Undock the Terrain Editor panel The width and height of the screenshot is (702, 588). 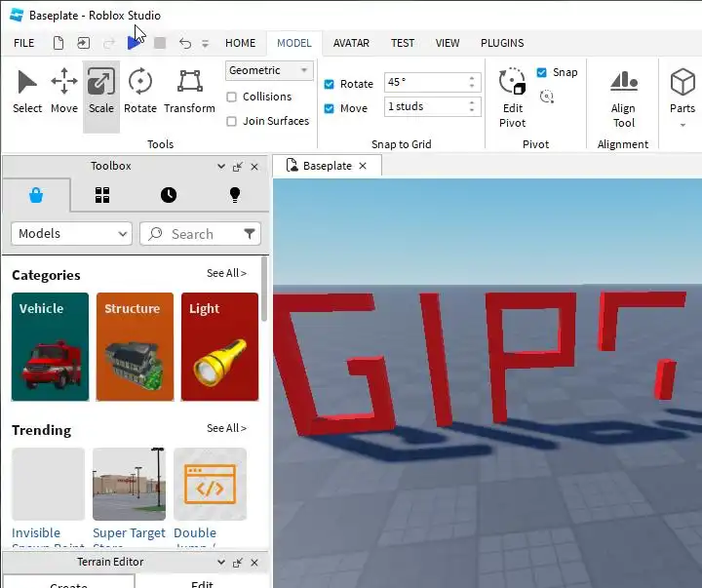click(238, 563)
